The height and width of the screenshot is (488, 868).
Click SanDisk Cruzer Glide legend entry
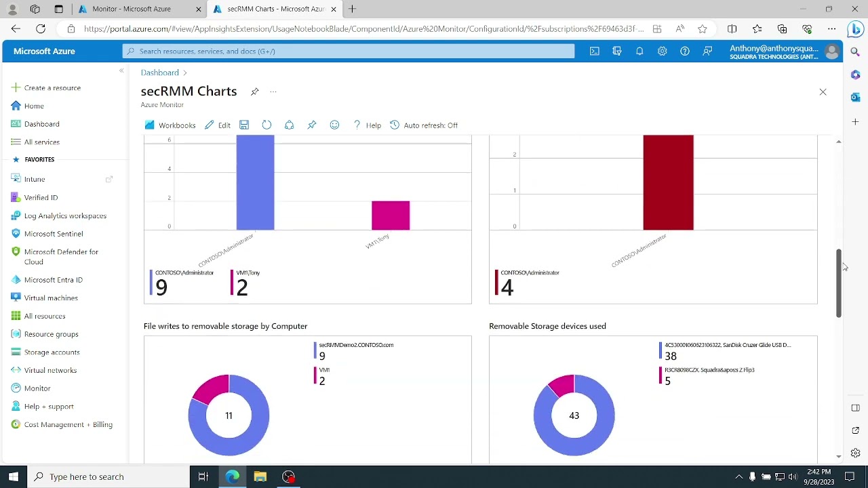[725, 350]
